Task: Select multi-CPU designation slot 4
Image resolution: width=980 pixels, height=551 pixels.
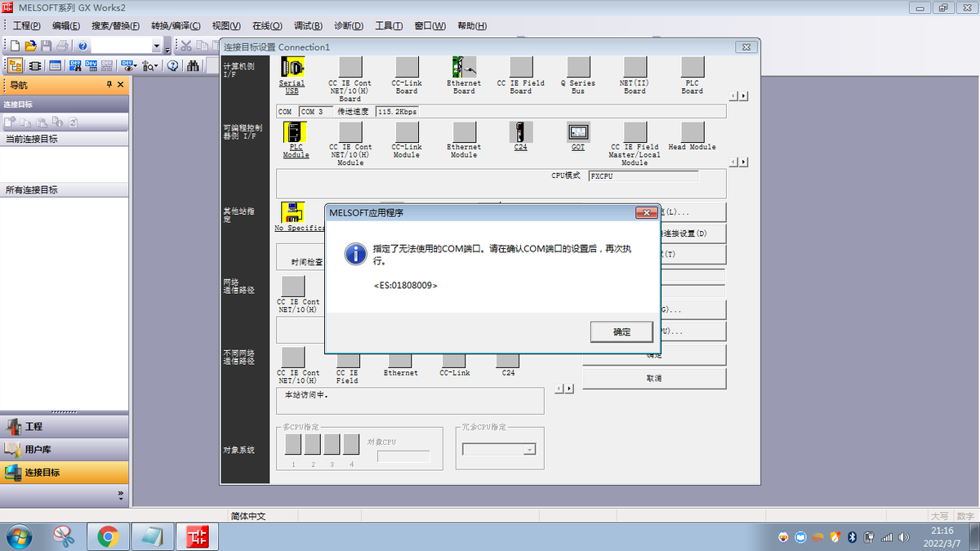Action: [350, 442]
